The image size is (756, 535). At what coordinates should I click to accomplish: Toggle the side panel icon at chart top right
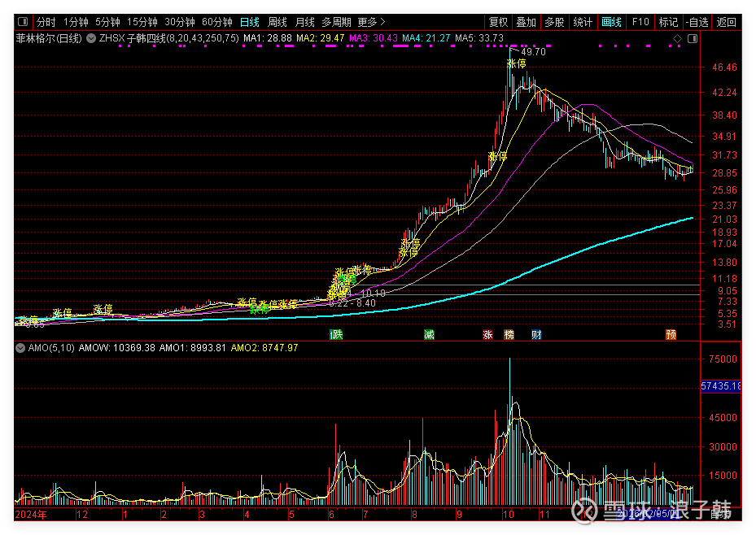click(x=693, y=38)
